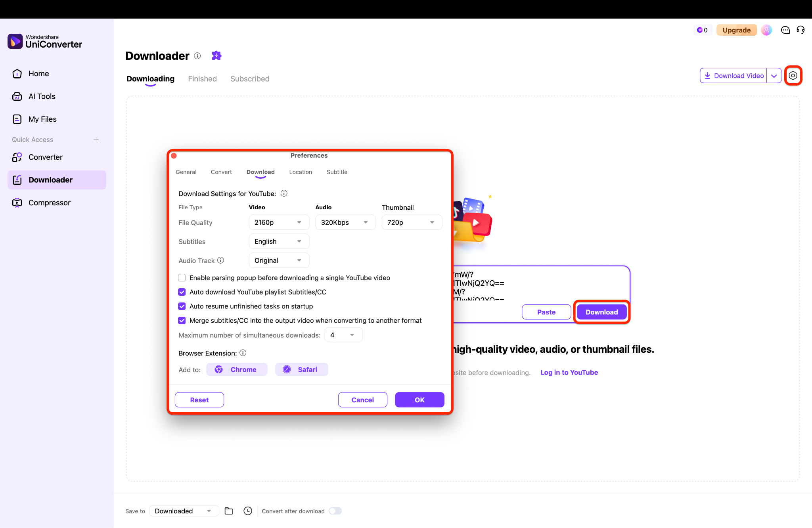Click the Compressor sidebar icon
The height and width of the screenshot is (528, 812).
[x=17, y=203]
